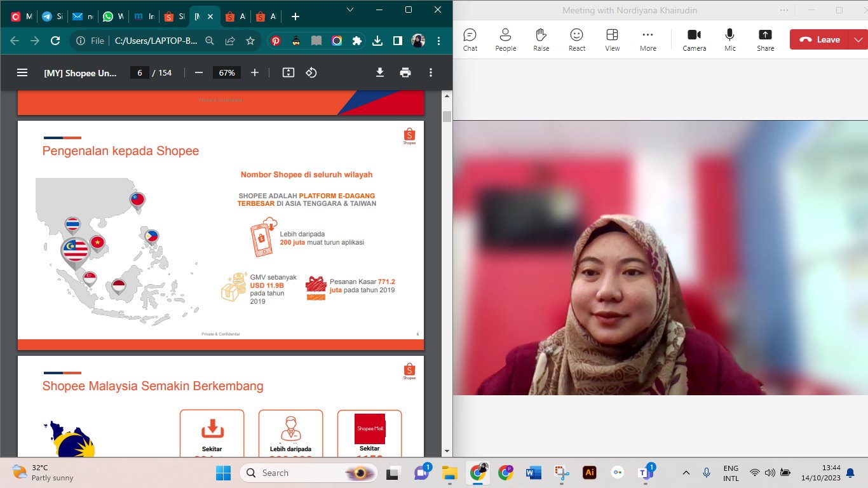The width and height of the screenshot is (868, 488).
Task: Zoom out the PDF with minus button
Action: [x=199, y=72]
